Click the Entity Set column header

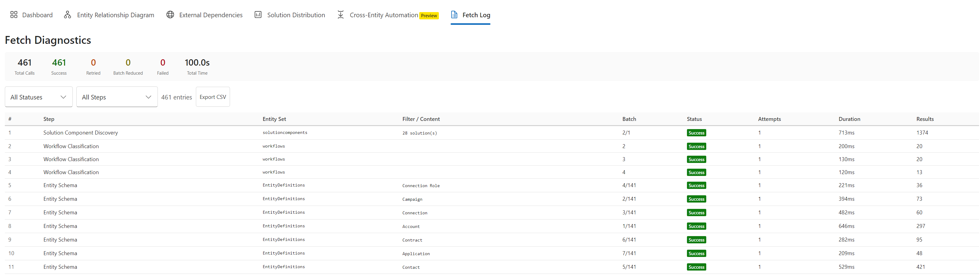pyautogui.click(x=274, y=119)
